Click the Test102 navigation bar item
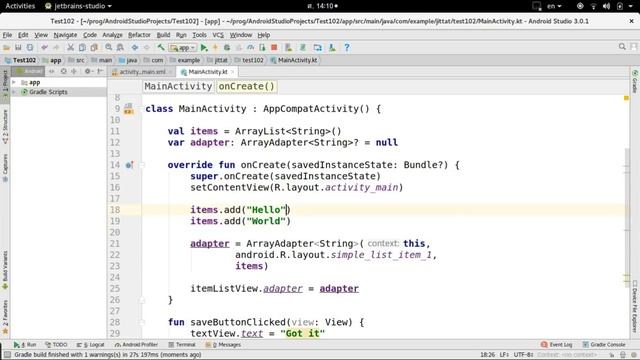This screenshot has width=640, height=360. (20, 60)
